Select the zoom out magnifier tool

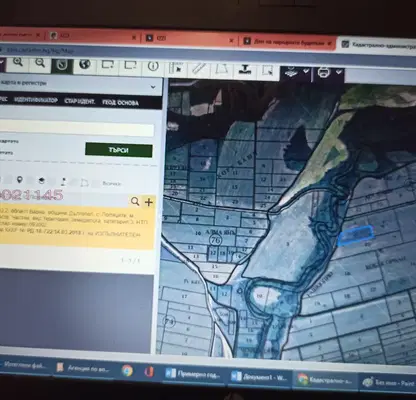click(x=40, y=63)
